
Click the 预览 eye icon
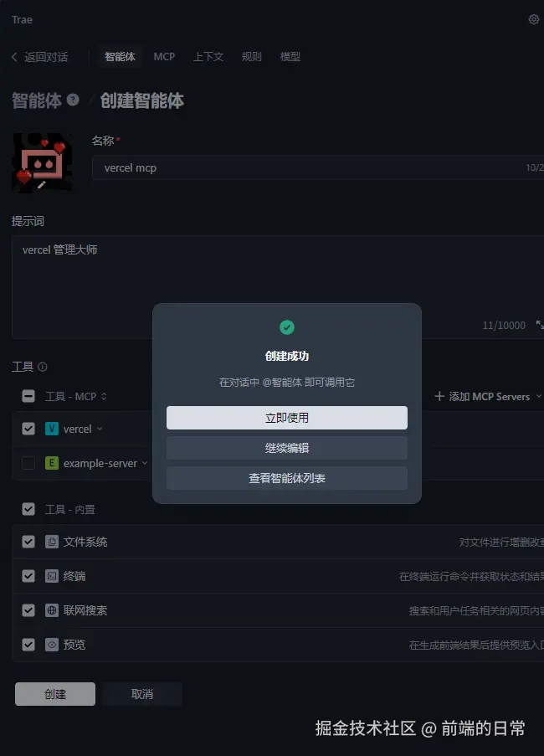tap(52, 644)
